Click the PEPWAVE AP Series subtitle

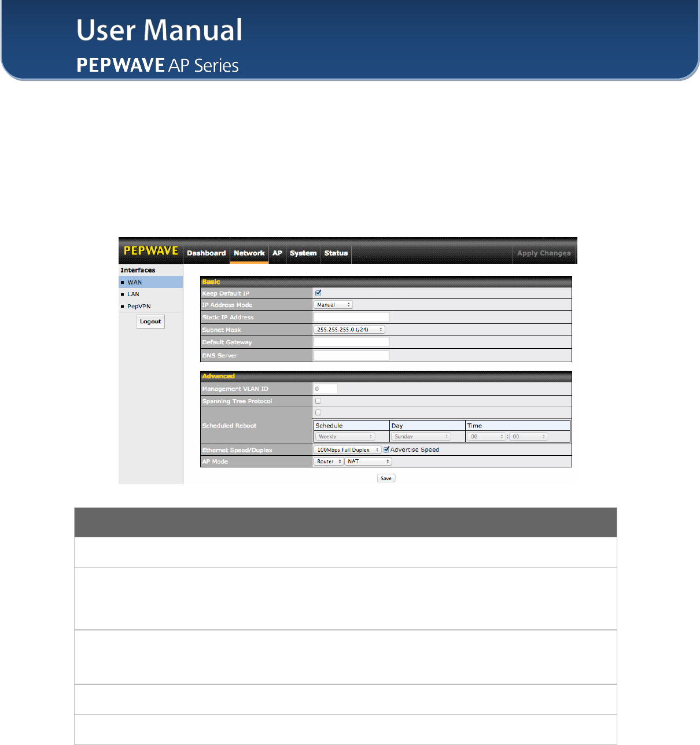pyautogui.click(x=157, y=65)
